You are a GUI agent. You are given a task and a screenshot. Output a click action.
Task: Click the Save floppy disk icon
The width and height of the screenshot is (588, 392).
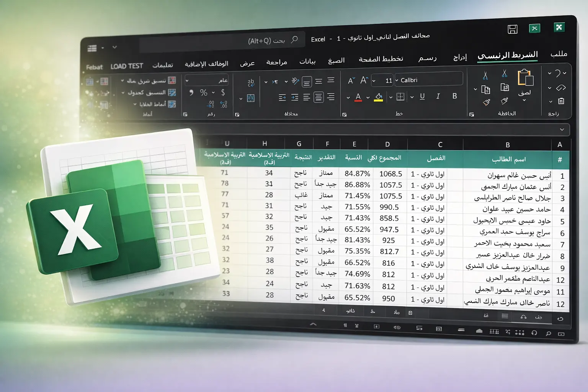point(512,29)
